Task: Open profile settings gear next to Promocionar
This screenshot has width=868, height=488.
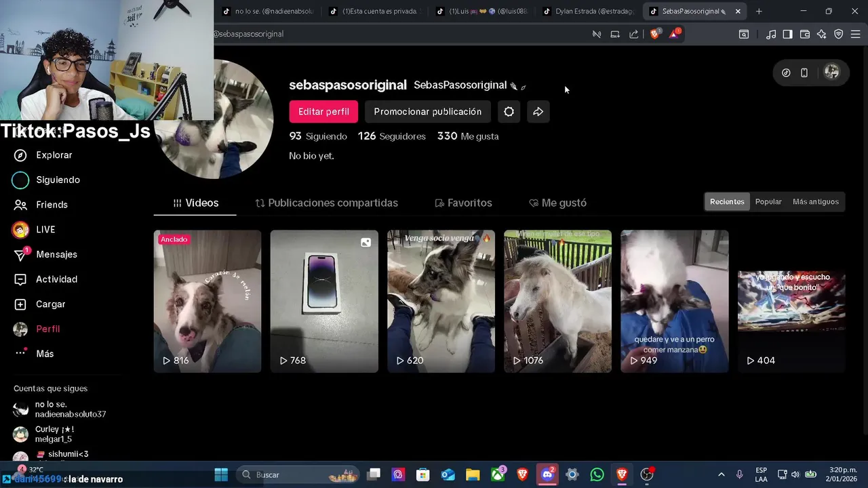Action: click(509, 112)
